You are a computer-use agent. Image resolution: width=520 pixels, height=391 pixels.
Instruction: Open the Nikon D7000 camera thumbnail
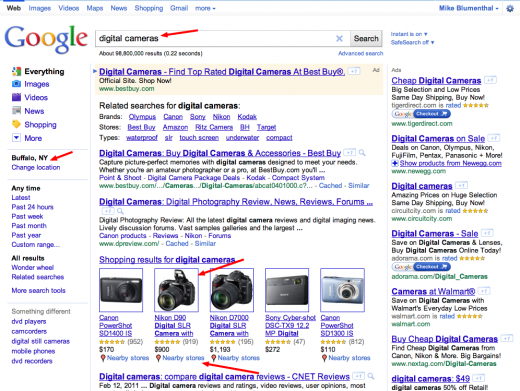(x=232, y=290)
